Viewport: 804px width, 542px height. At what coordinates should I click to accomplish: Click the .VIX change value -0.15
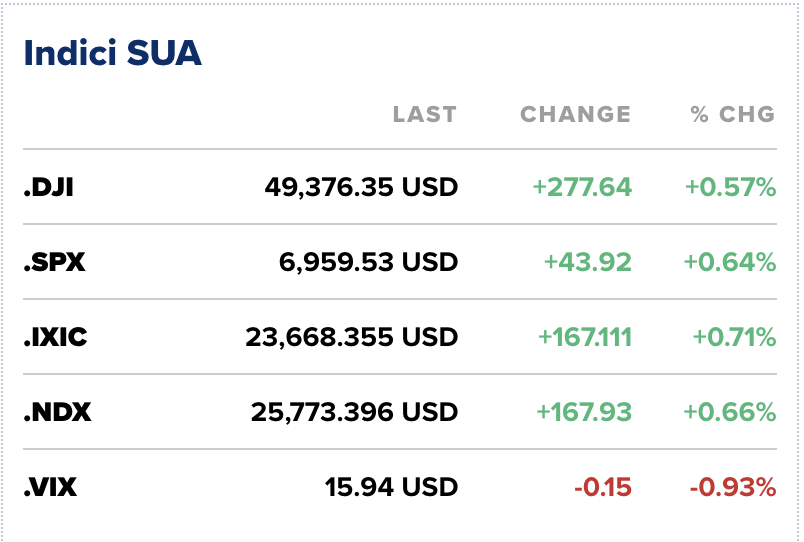(603, 487)
